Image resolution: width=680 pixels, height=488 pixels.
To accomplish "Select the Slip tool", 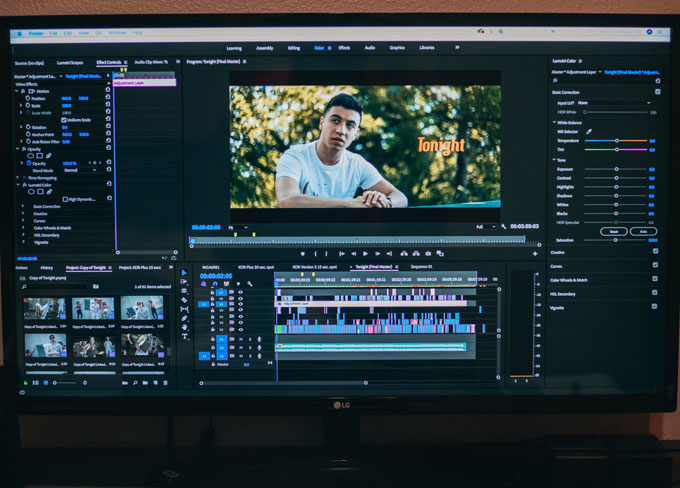I will pyautogui.click(x=184, y=309).
